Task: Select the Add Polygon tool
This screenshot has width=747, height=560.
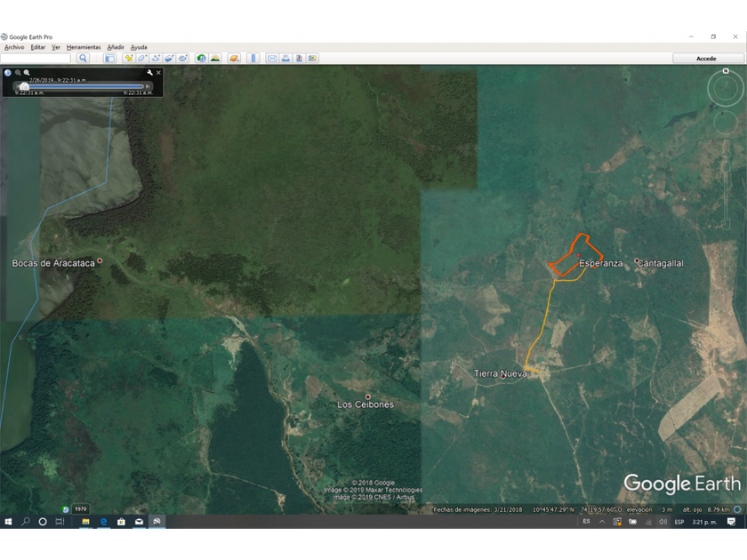Action: 142,58
